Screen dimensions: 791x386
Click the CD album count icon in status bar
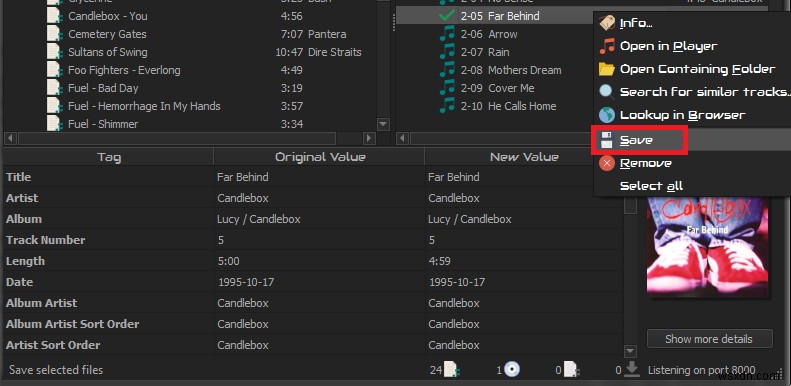pos(512,370)
